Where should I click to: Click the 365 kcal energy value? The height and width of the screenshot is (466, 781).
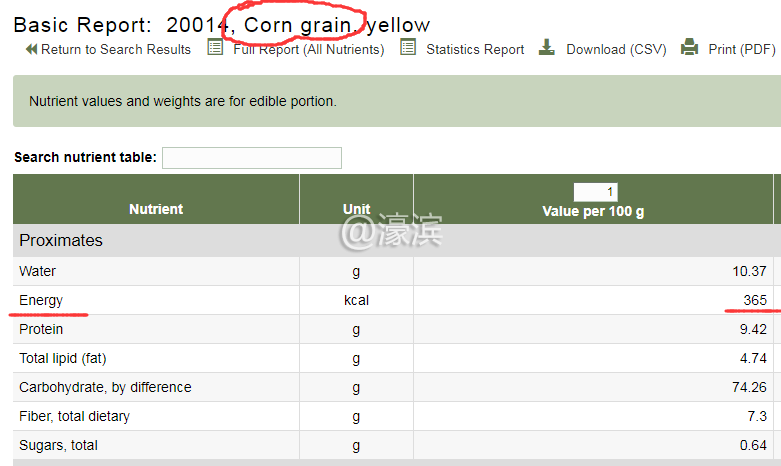[x=754, y=300]
